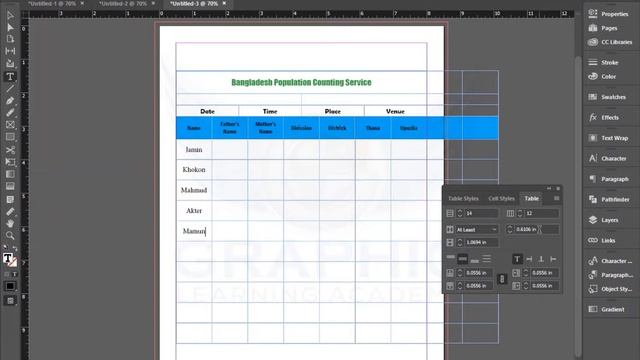The height and width of the screenshot is (360, 640).
Task: Open the Paragraph panel
Action: (608, 179)
